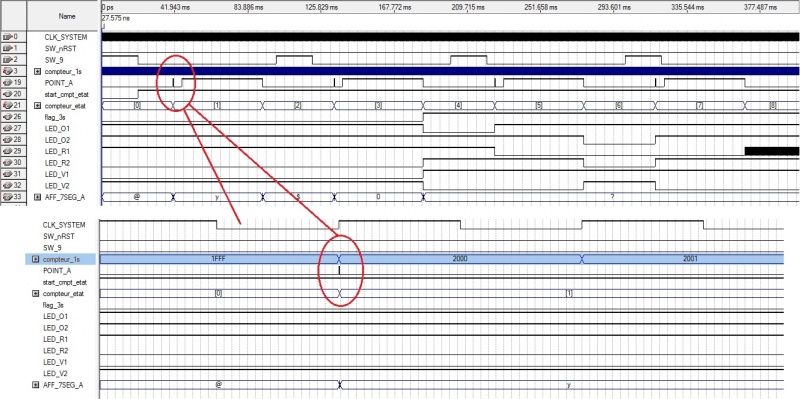This screenshot has width=800, height=399.
Task: Click the 125.829 ms time ruler mark
Action: (x=321, y=8)
